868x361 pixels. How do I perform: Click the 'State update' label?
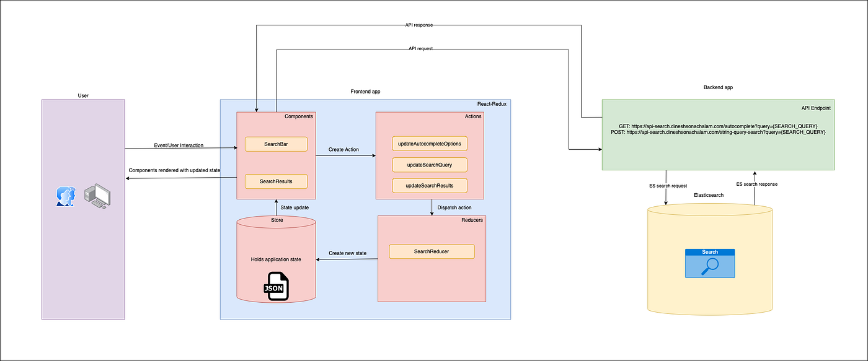[x=294, y=207]
